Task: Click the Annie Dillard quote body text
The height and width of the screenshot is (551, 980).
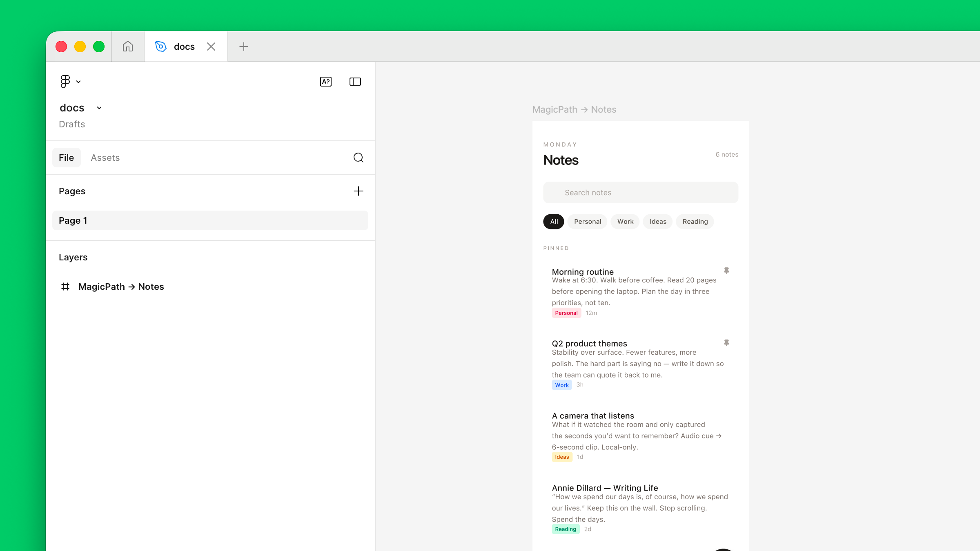Action: [640, 508]
